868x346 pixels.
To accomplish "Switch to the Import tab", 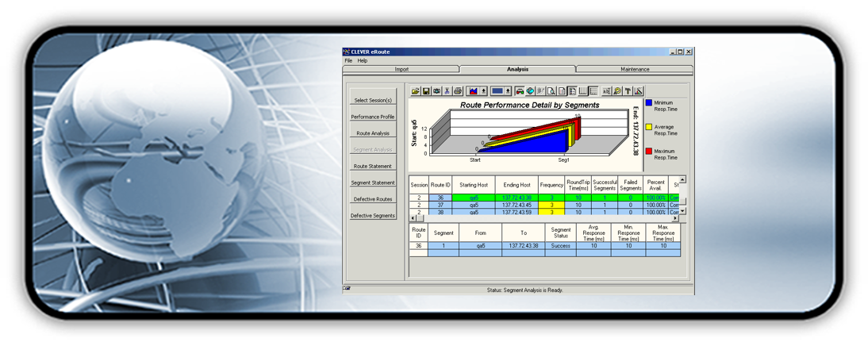I will pos(401,69).
